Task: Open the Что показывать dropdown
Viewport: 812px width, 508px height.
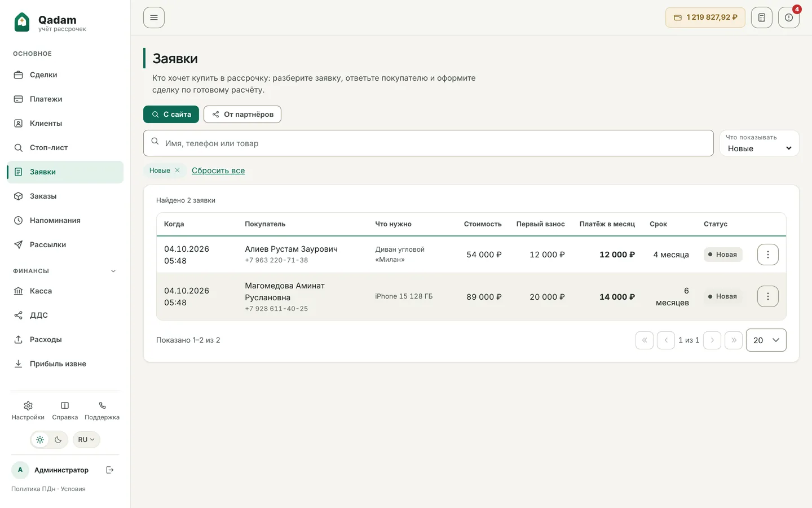Action: pyautogui.click(x=759, y=143)
